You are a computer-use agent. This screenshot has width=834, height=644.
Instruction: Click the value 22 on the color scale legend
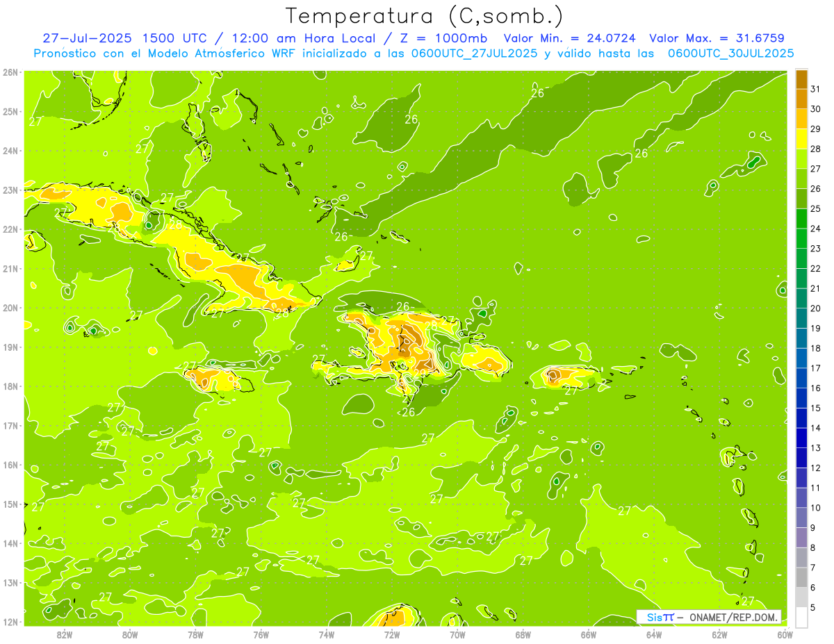816,269
